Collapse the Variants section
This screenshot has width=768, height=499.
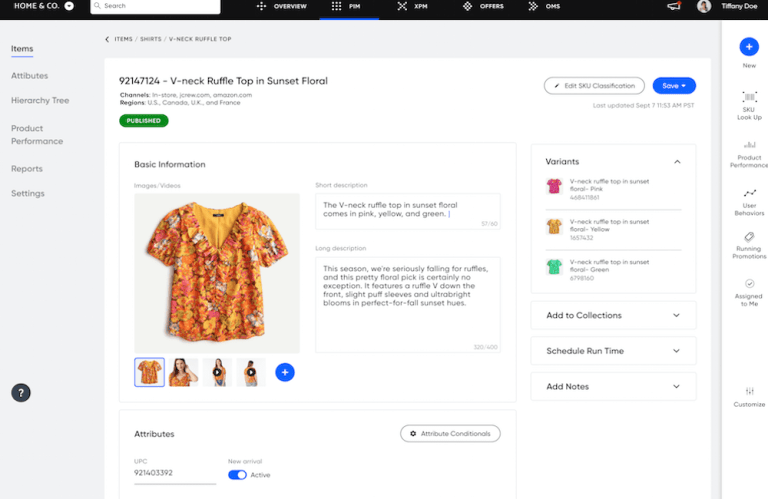(x=677, y=161)
